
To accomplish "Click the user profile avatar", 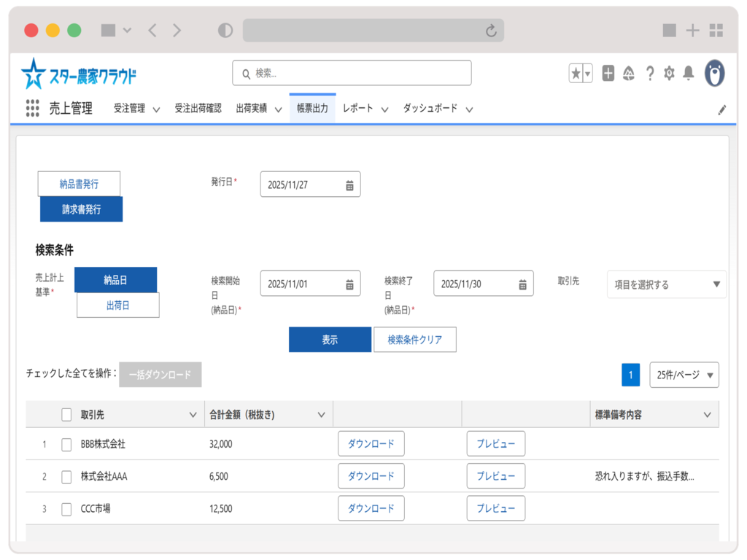I will click(714, 73).
